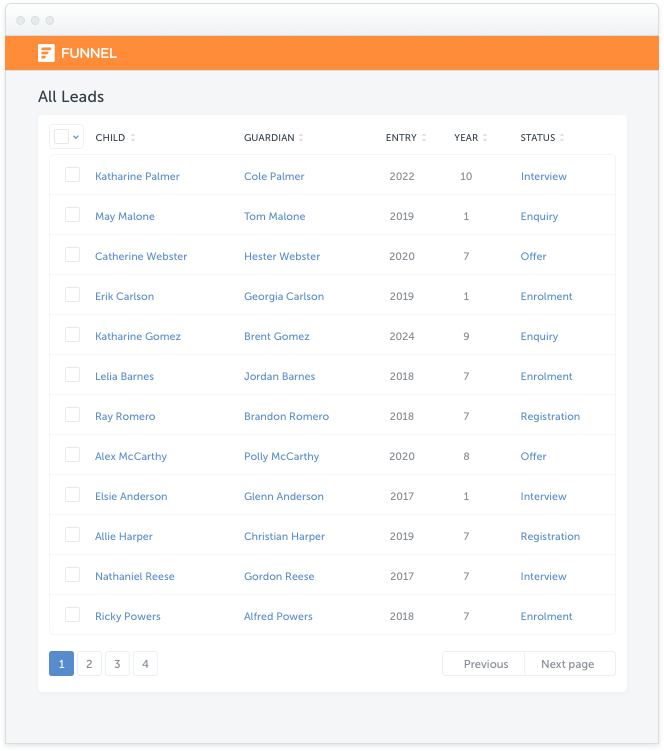This screenshot has width=664, height=751.
Task: Open guardian Jordan Barnes
Action: click(280, 376)
